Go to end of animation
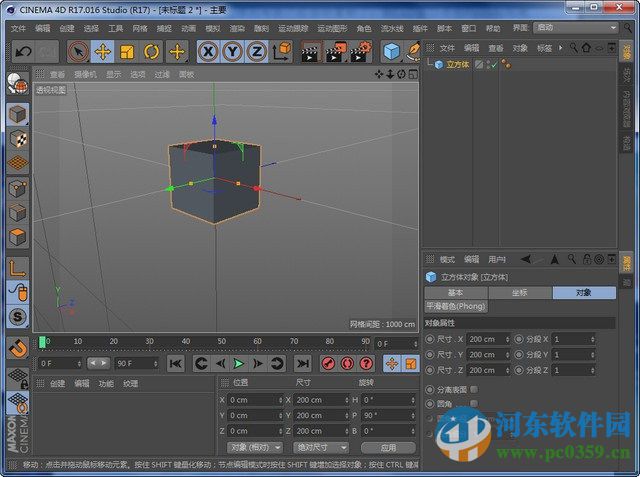The width and height of the screenshot is (640, 477). [303, 363]
